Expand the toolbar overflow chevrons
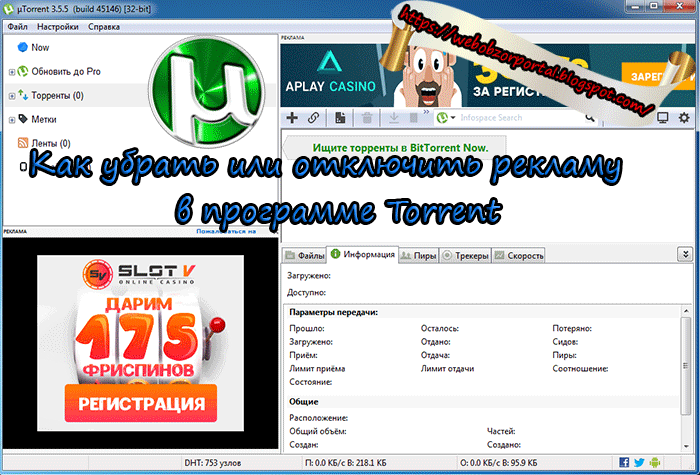This screenshot has height=475, width=700. pos(426,112)
